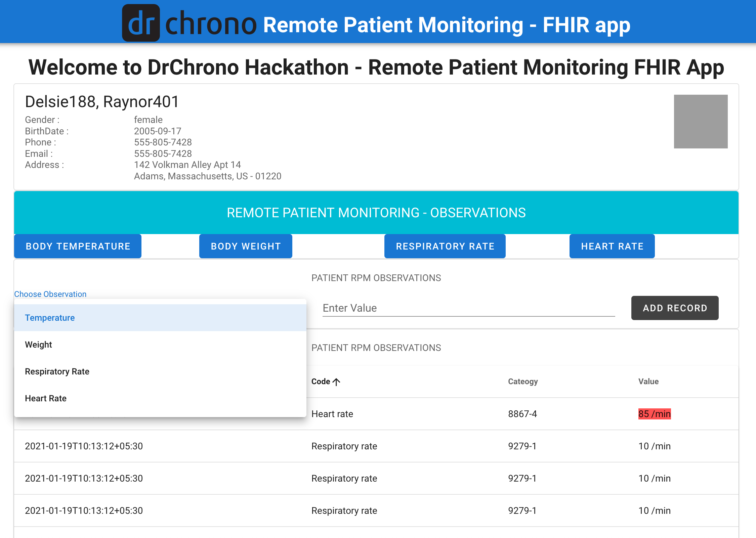Viewport: 756px width, 538px height.
Task: Click the highlighted 85 /min value
Action: tap(655, 414)
